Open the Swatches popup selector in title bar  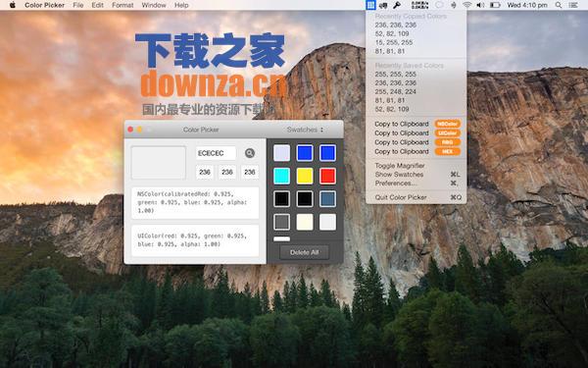tap(305, 130)
